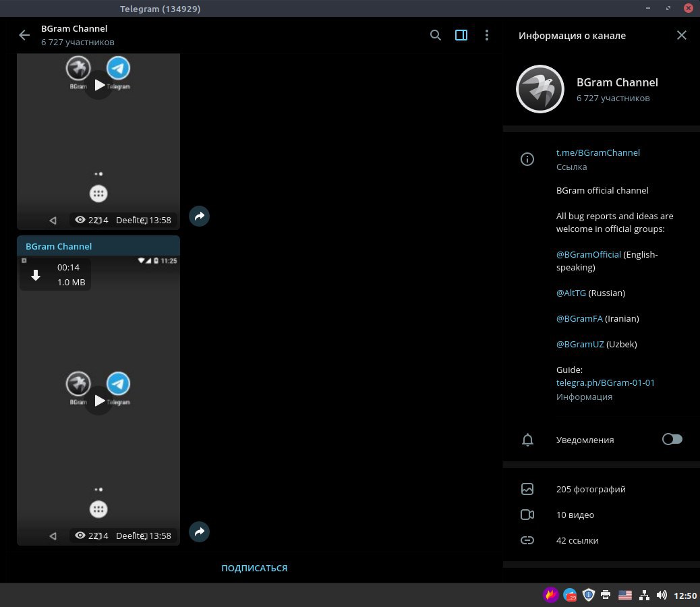The height and width of the screenshot is (607, 700).
Task: Play the bottom video message
Action: (99, 401)
